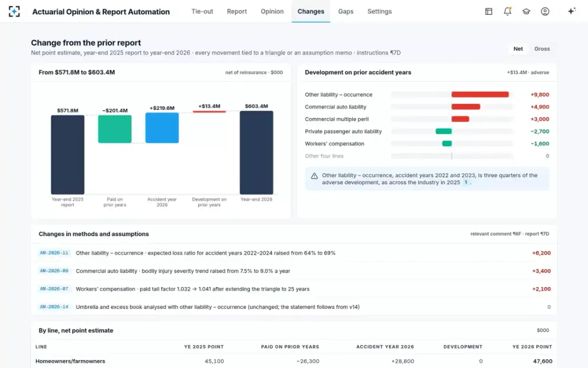Viewport: 588px width, 368px height.
Task: Click the +9,800 development value
Action: [539, 95]
